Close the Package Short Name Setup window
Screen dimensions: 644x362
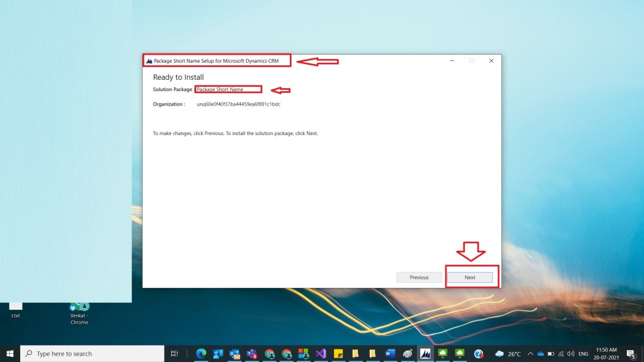click(x=491, y=61)
